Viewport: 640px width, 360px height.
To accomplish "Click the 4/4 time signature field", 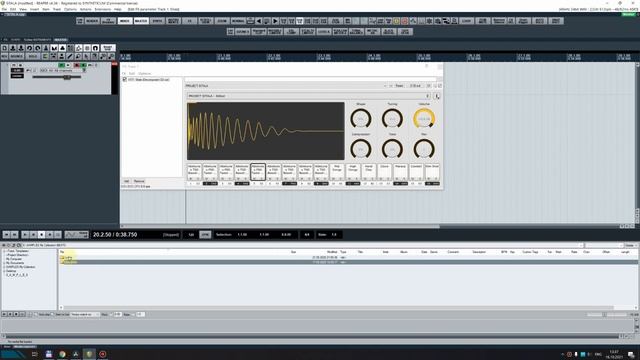I will coord(307,235).
